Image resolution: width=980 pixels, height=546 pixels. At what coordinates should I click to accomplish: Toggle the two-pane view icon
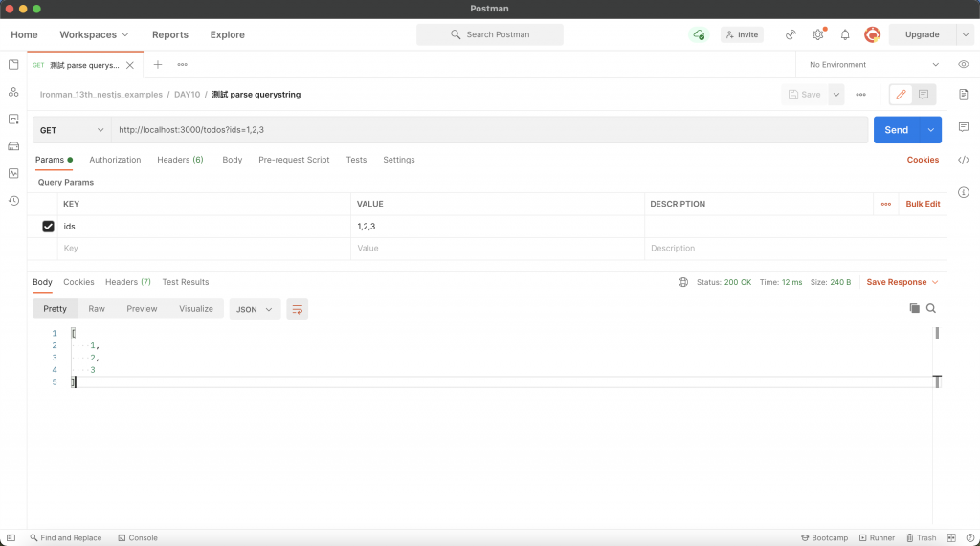click(x=951, y=538)
